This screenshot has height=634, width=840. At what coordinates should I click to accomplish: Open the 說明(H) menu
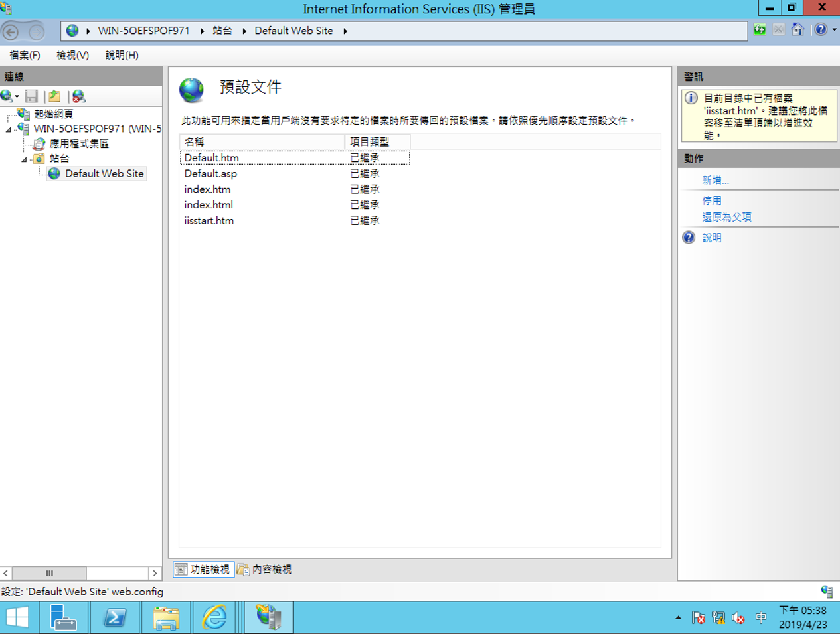click(x=122, y=55)
